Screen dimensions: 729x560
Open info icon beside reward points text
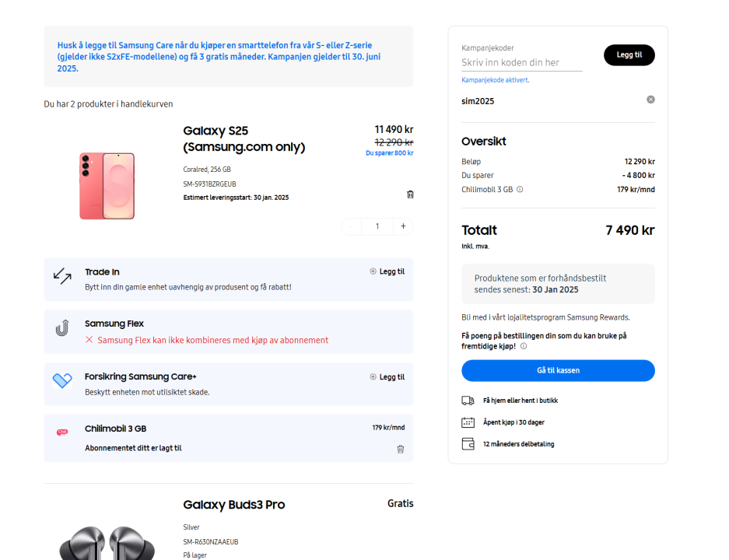click(524, 346)
